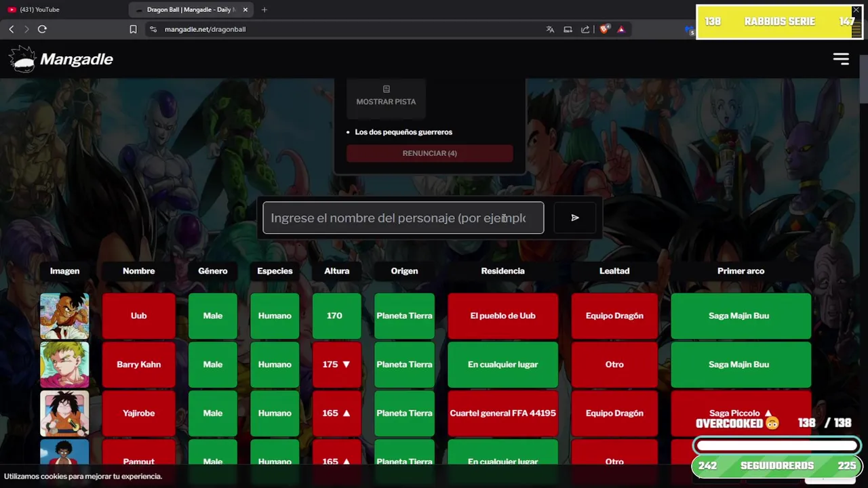The width and height of the screenshot is (868, 488).
Task: Open site settings icon beside the URL
Action: pos(153,29)
